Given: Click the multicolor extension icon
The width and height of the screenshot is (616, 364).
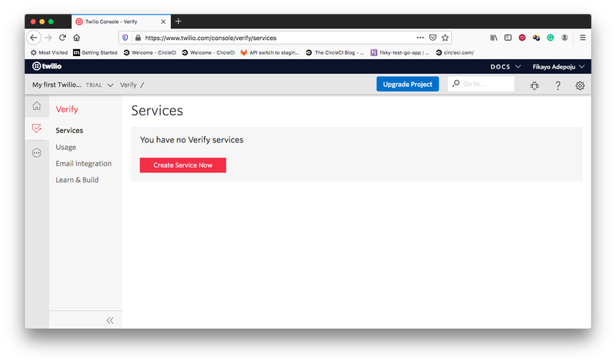Looking at the screenshot, I should pyautogui.click(x=536, y=38).
